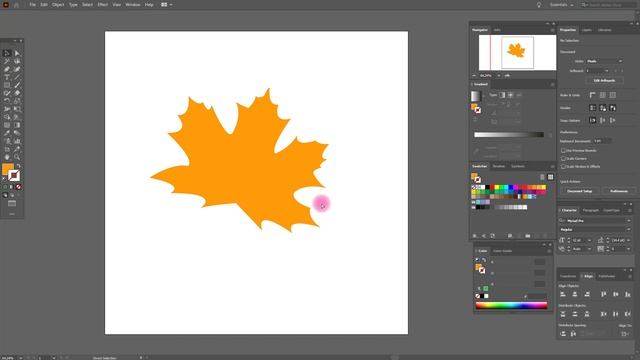Click the Edit Artboards button

(x=604, y=80)
